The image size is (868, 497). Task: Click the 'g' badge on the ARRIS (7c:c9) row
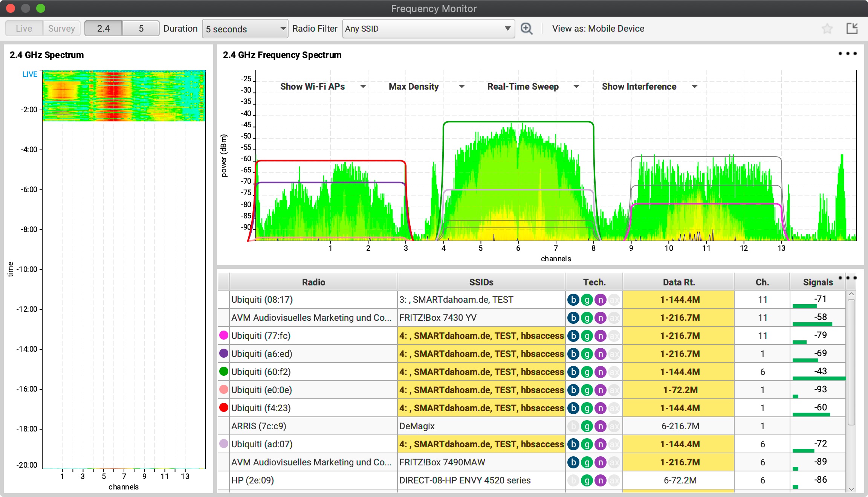(x=587, y=426)
